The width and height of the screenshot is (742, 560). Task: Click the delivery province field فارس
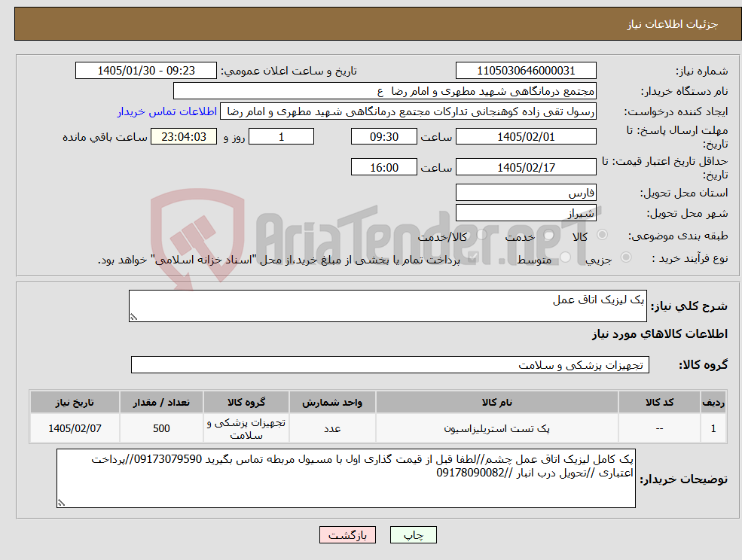click(526, 193)
